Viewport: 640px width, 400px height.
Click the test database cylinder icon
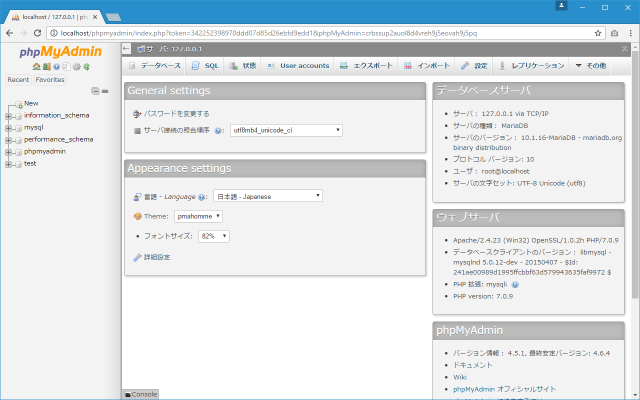(18, 164)
